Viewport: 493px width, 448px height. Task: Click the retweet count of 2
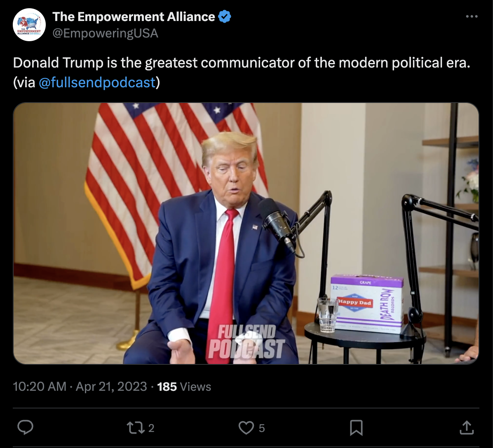tap(151, 428)
